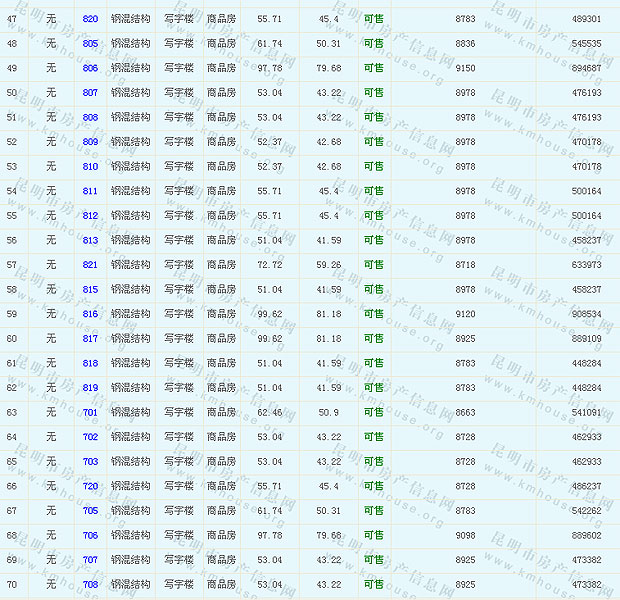Viewport: 620px width, 600px height.
Task: Open room 817 entry
Action: [90, 339]
